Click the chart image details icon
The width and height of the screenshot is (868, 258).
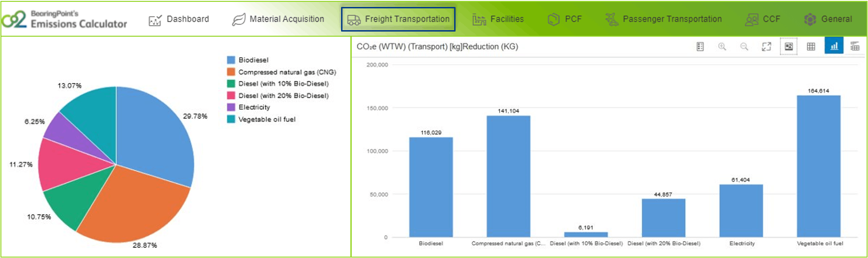[x=789, y=46]
